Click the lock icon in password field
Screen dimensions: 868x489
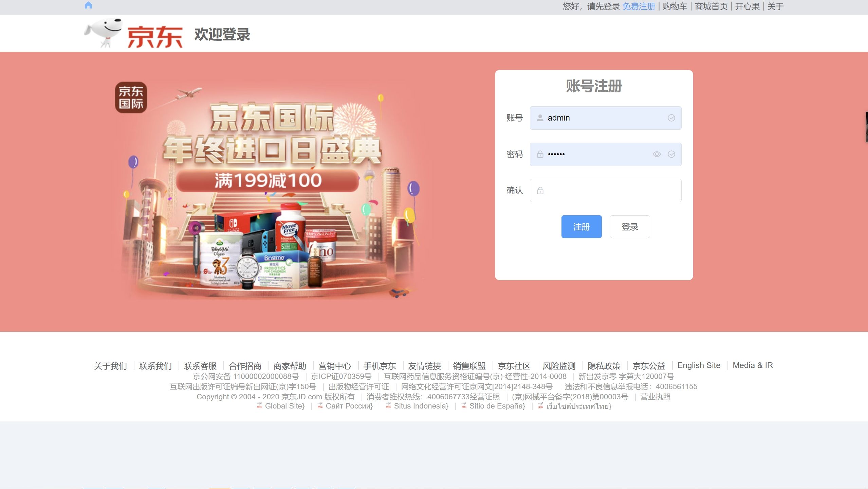coord(540,154)
